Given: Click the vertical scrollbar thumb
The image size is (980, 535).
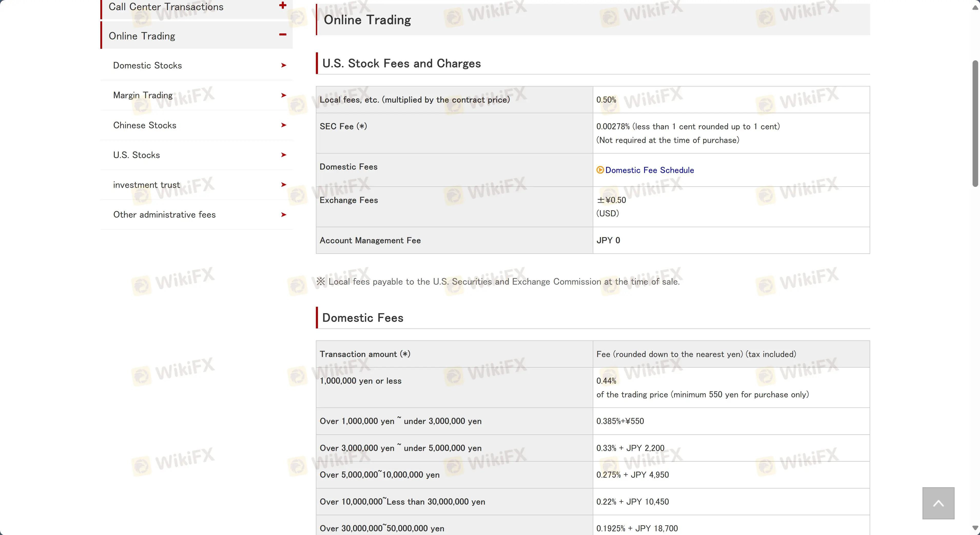Looking at the screenshot, I should point(975,124).
